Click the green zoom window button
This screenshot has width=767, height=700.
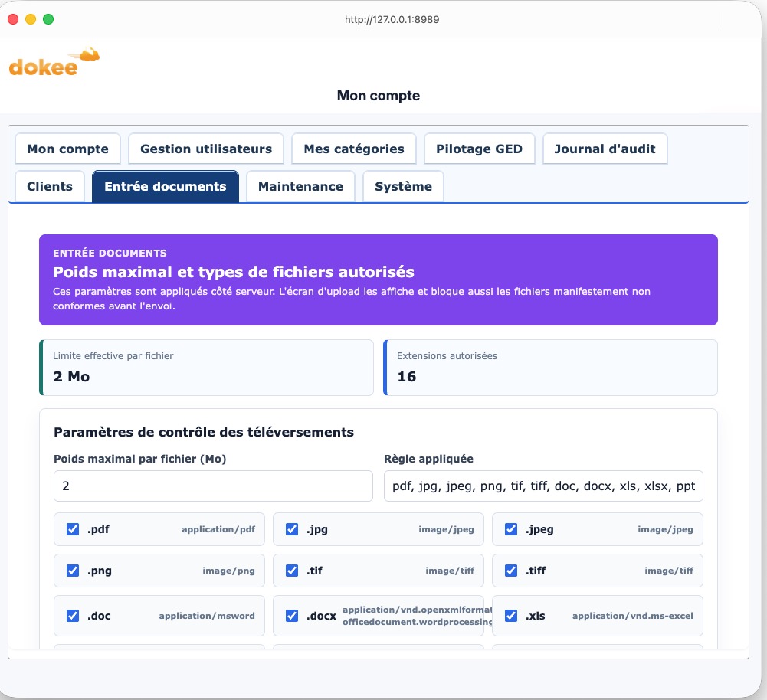tap(48, 19)
